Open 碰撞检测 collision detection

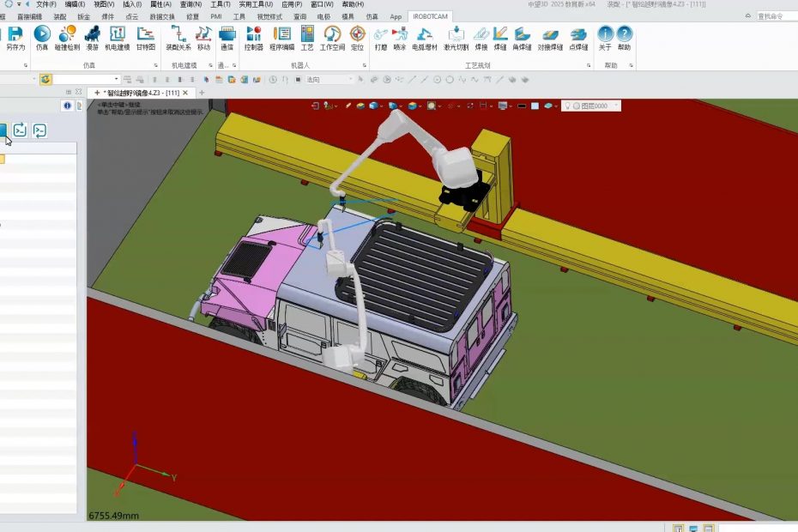[67, 38]
